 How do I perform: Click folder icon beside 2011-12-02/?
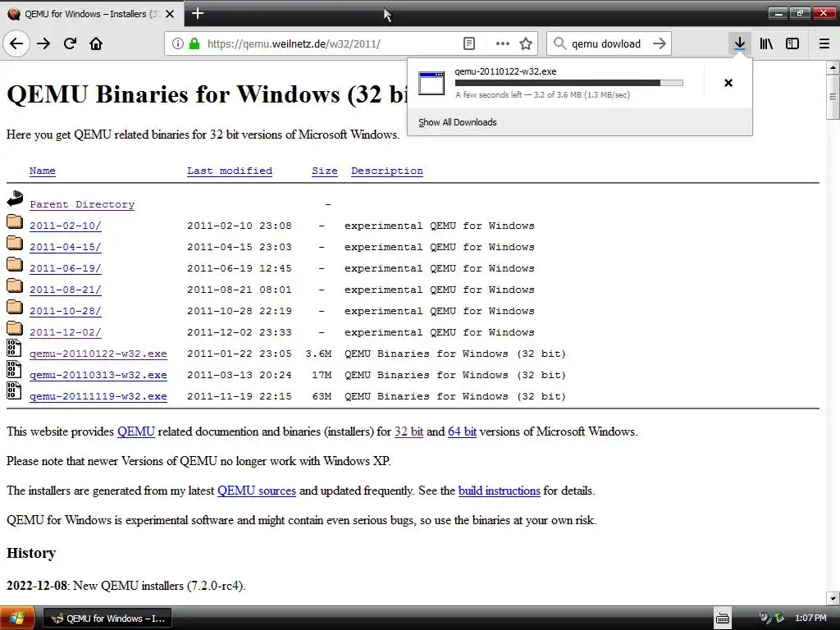[15, 328]
